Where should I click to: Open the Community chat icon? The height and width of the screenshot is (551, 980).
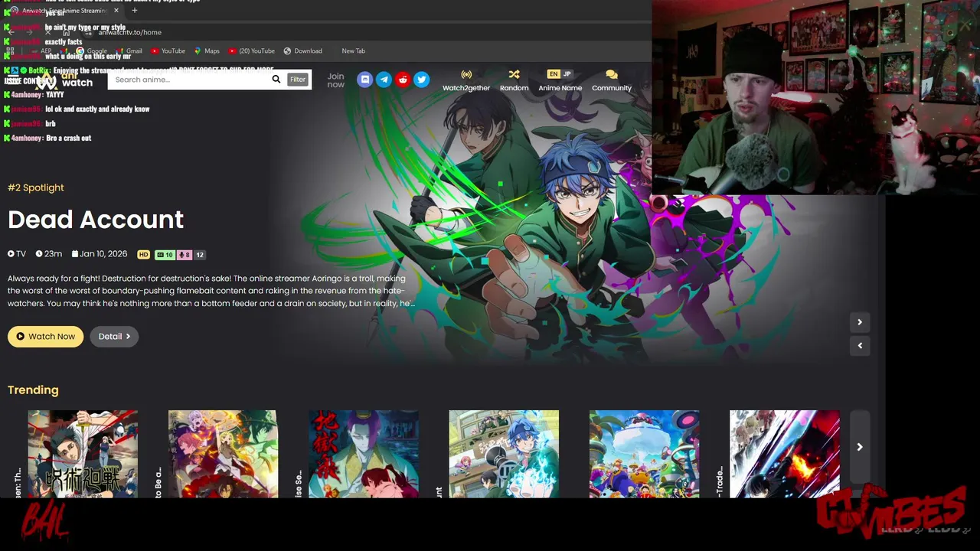coord(612,80)
